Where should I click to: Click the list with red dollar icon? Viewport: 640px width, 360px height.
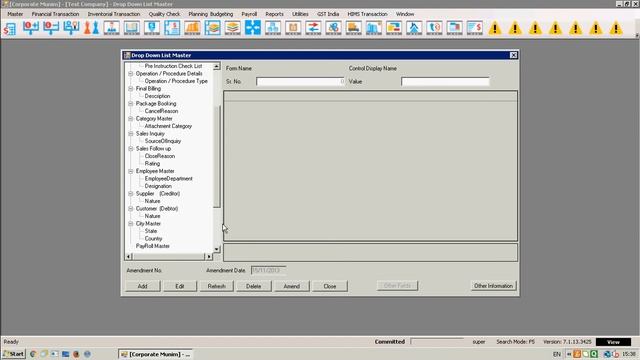(x=475, y=28)
